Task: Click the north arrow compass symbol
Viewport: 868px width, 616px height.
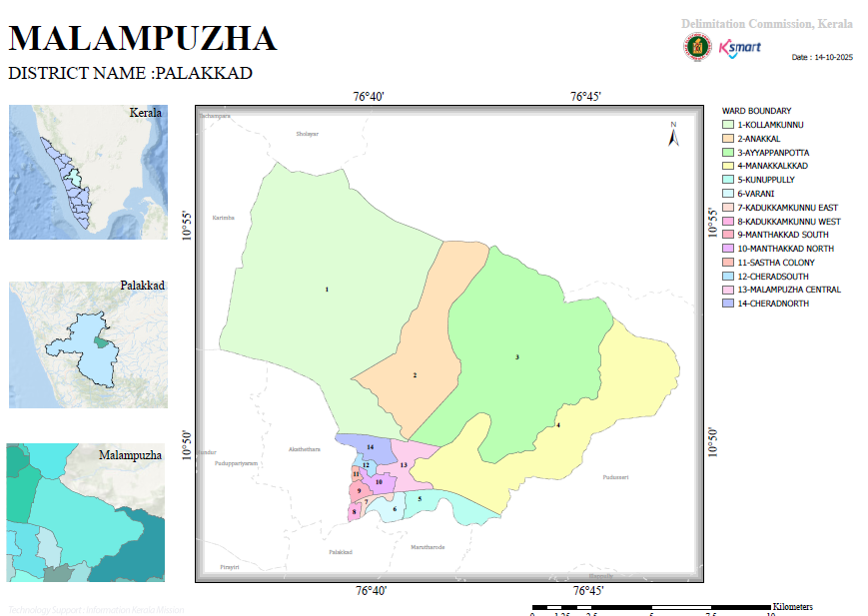Action: 673,134
